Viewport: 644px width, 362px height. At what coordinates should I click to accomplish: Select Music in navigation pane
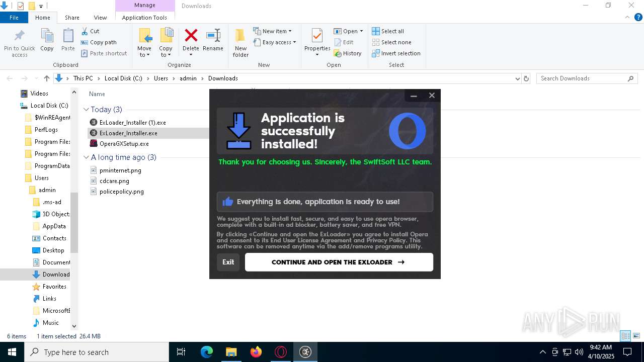pos(50,323)
